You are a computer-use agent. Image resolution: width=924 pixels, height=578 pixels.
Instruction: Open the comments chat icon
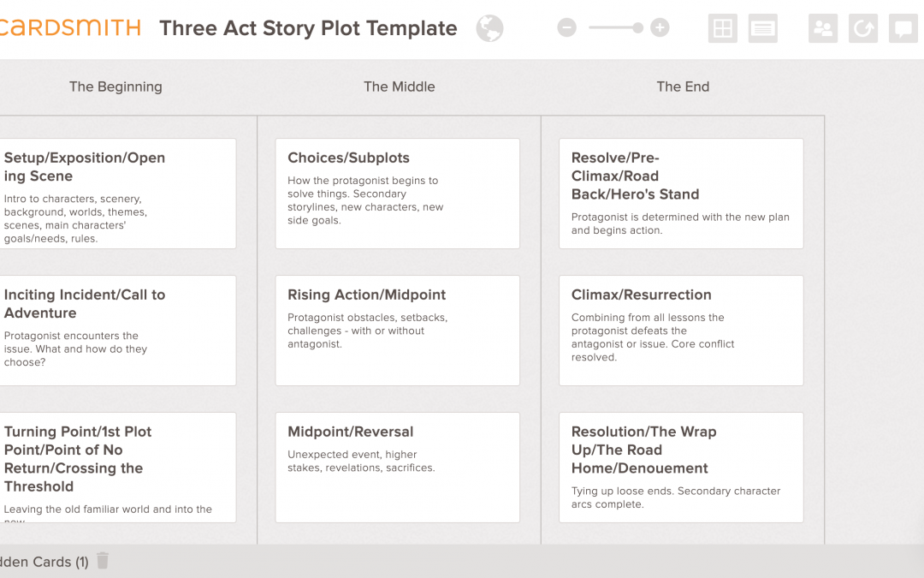click(903, 28)
